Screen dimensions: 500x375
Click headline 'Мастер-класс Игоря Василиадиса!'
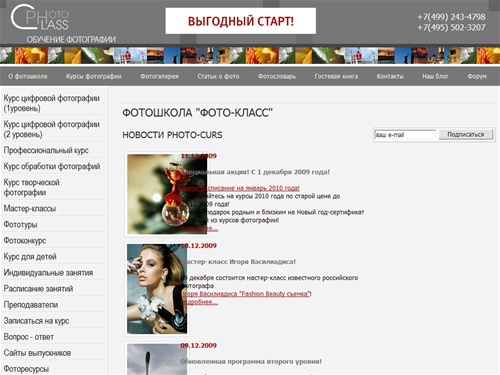point(238,262)
